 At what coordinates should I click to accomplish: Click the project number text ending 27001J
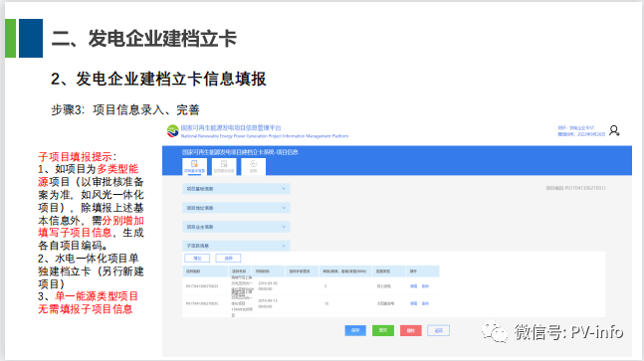pyautogui.click(x=575, y=188)
